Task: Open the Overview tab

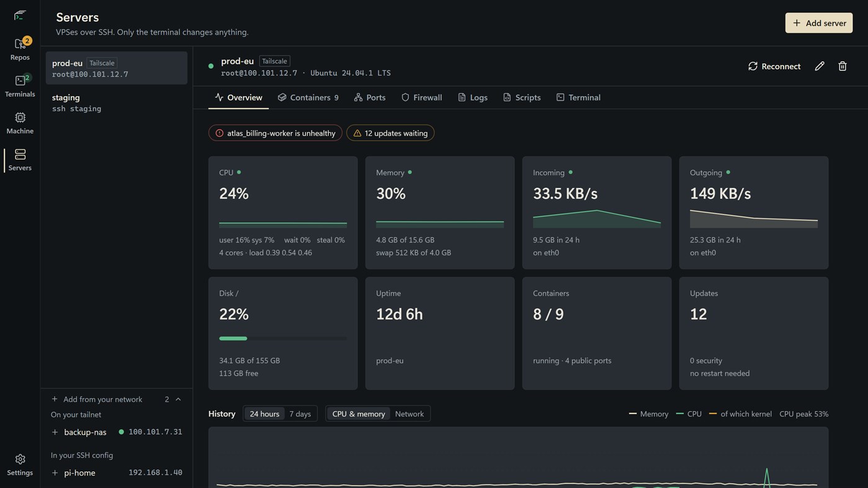Action: point(238,97)
